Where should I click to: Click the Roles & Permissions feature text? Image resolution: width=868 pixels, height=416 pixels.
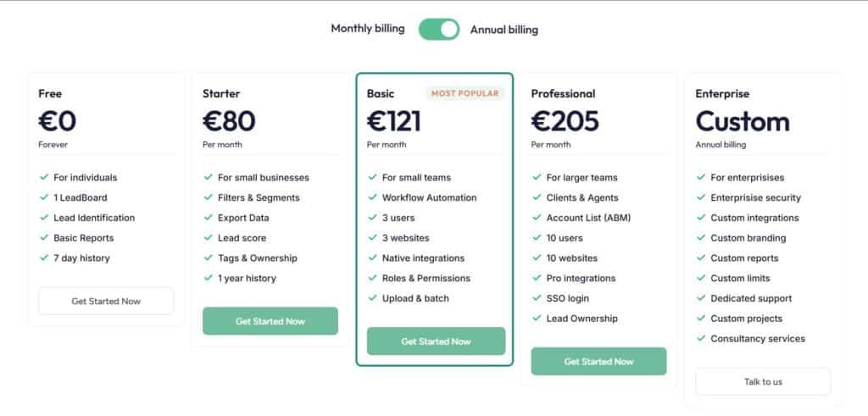coord(426,278)
